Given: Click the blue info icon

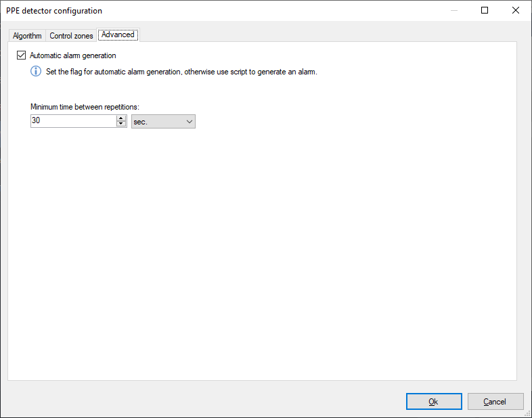Looking at the screenshot, I should click(36, 72).
